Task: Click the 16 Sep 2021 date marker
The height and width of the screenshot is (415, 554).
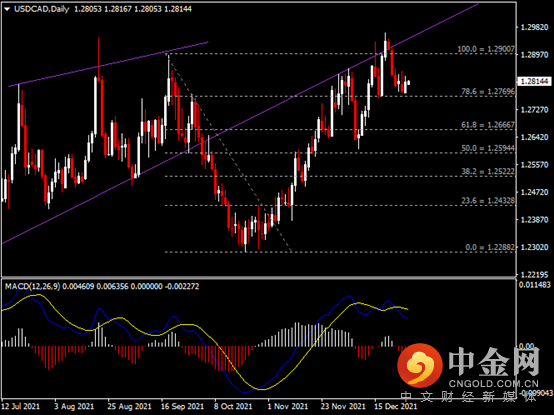Action: click(x=182, y=407)
